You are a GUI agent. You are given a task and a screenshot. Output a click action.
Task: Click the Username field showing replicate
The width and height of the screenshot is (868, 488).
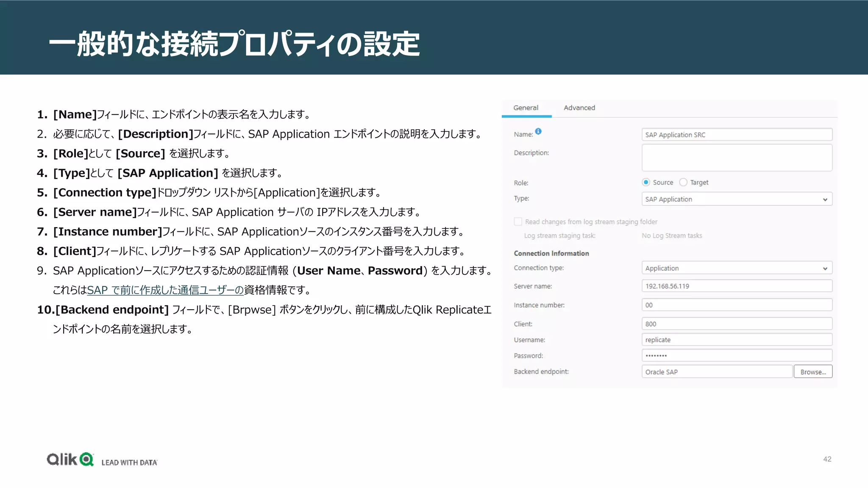point(737,340)
